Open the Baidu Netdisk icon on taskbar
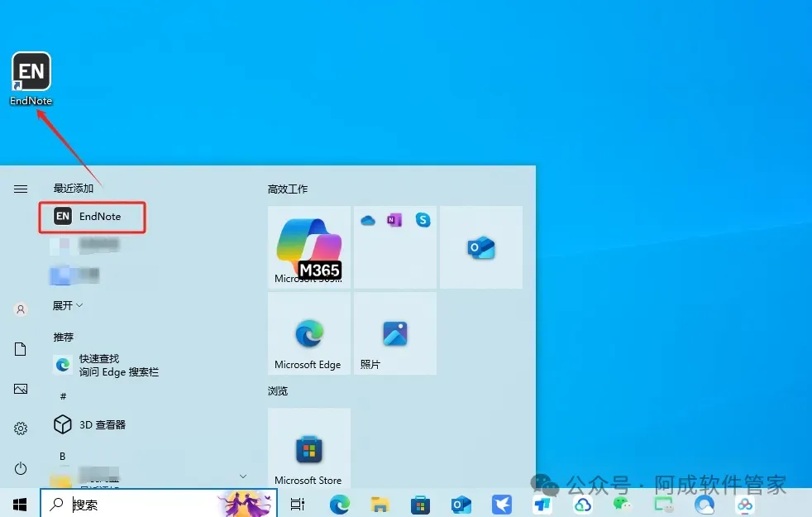 coord(745,505)
